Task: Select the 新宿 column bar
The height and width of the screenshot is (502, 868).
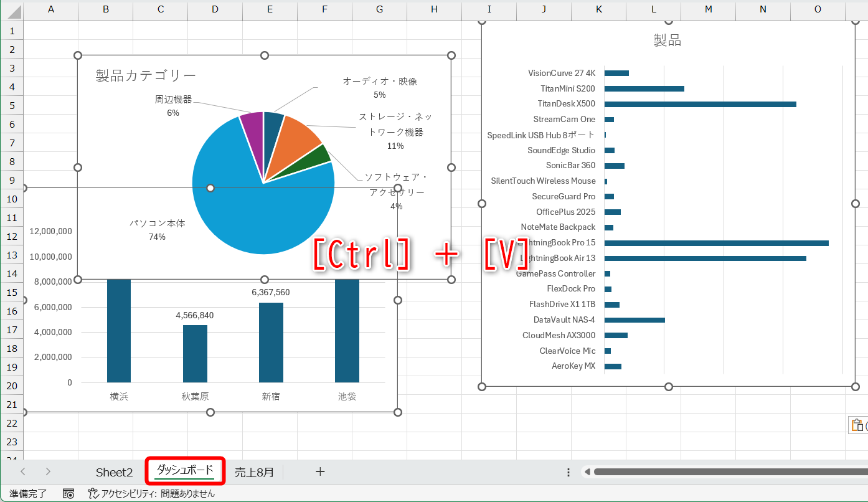Action: (271, 343)
